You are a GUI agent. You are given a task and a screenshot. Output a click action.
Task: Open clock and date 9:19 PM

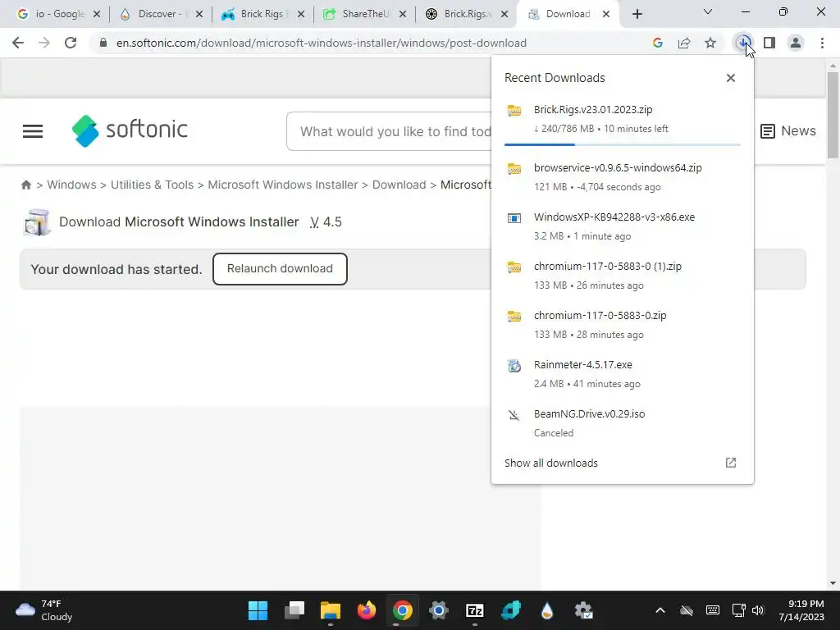pyautogui.click(x=801, y=610)
